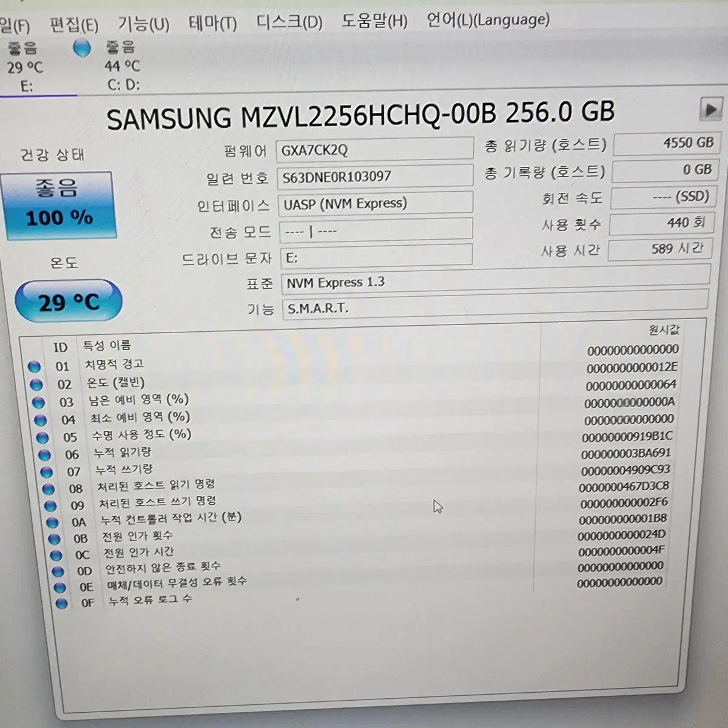Viewport: 728px width, 728px height.
Task: Select the 온도 (켈빈) attribute name
Action: [116, 382]
